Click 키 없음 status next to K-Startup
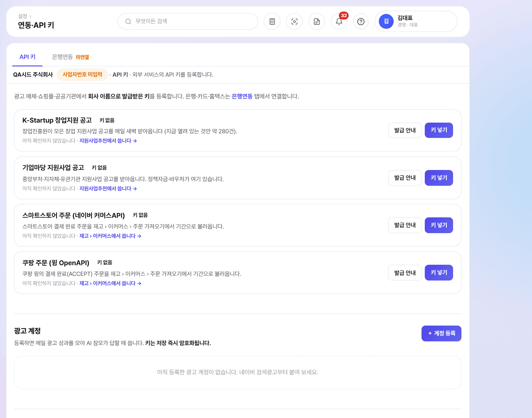Image resolution: width=532 pixels, height=418 pixels. (107, 120)
